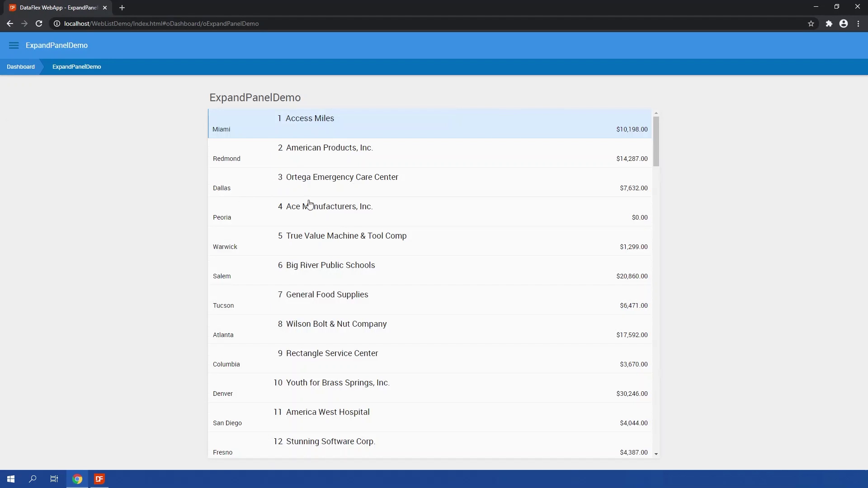Image resolution: width=868 pixels, height=488 pixels.
Task: Open the Windows Start menu
Action: point(11,479)
